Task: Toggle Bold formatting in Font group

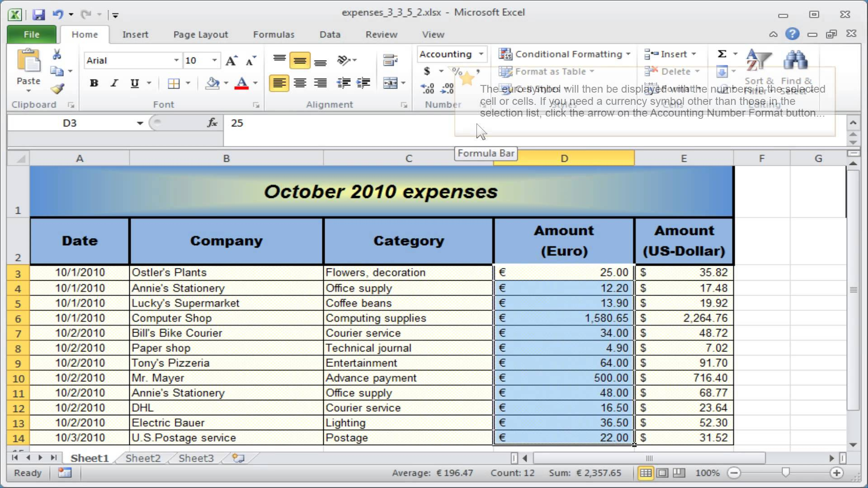Action: point(93,83)
